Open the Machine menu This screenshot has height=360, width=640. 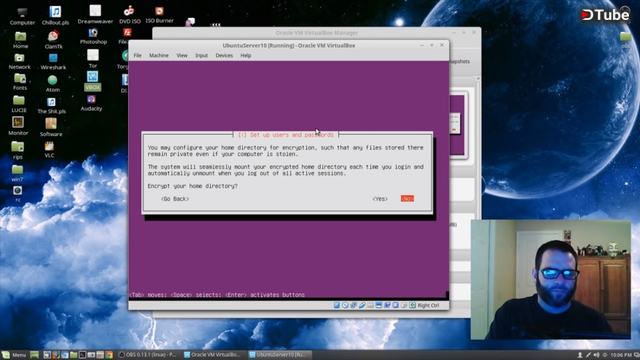(x=159, y=56)
